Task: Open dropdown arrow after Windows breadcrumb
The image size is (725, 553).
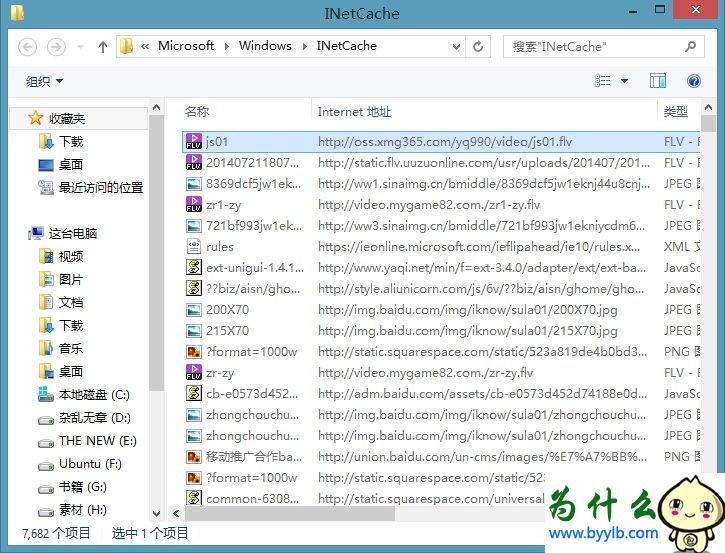Action: [x=305, y=46]
